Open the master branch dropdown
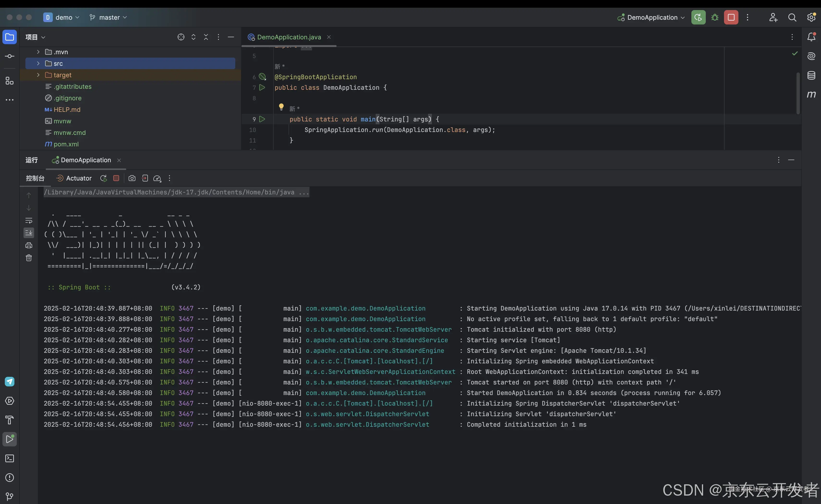Image resolution: width=821 pixels, height=504 pixels. tap(108, 17)
